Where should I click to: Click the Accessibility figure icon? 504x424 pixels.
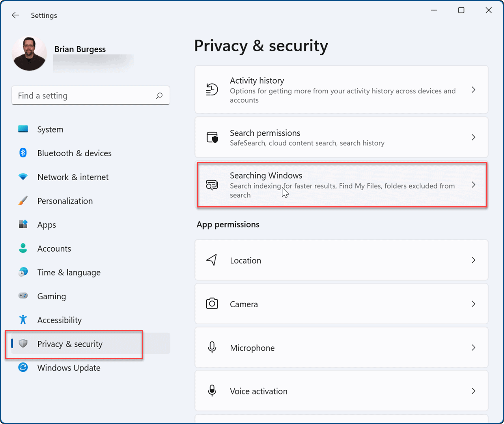click(23, 319)
